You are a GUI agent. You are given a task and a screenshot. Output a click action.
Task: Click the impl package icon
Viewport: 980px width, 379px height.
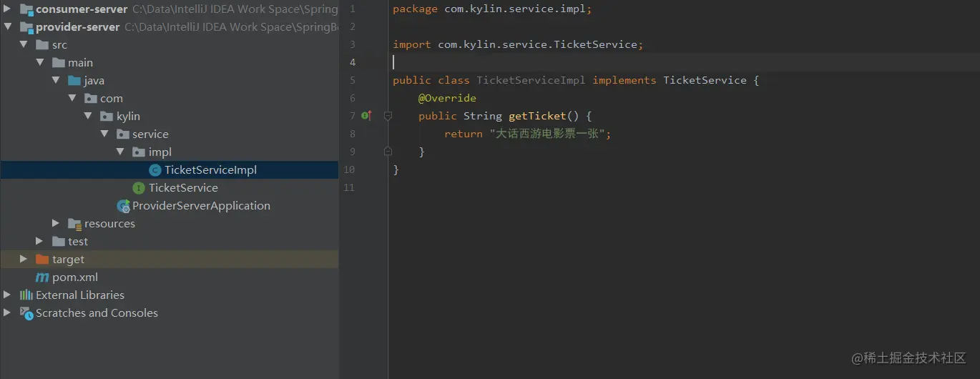139,152
